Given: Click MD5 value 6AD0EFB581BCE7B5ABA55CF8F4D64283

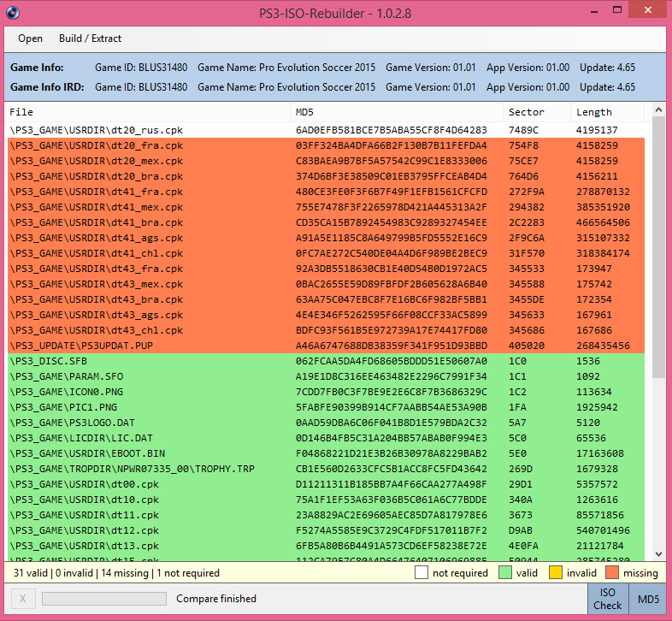Looking at the screenshot, I should click(392, 130).
